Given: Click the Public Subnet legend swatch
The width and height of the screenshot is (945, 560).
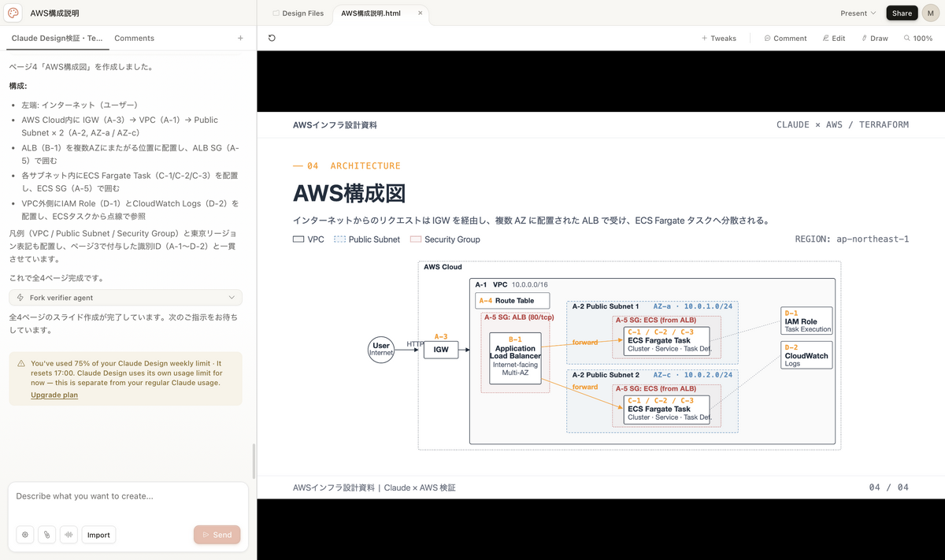Looking at the screenshot, I should pyautogui.click(x=339, y=239).
